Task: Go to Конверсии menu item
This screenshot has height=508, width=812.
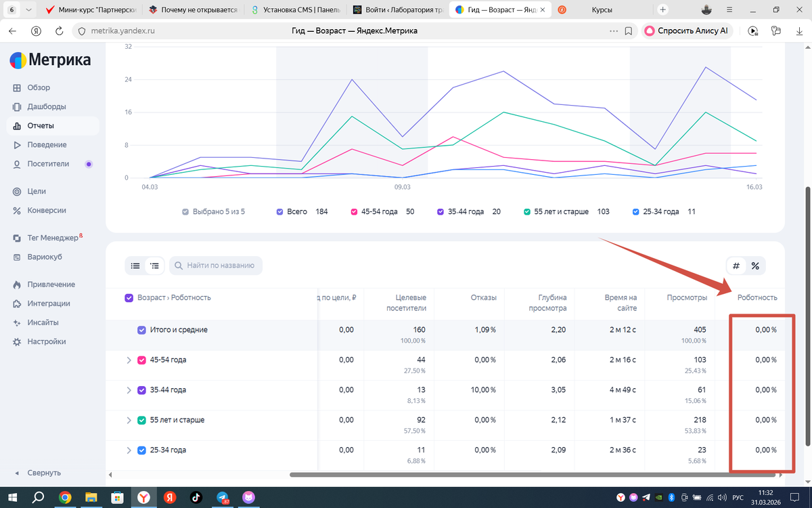Action: (x=46, y=210)
